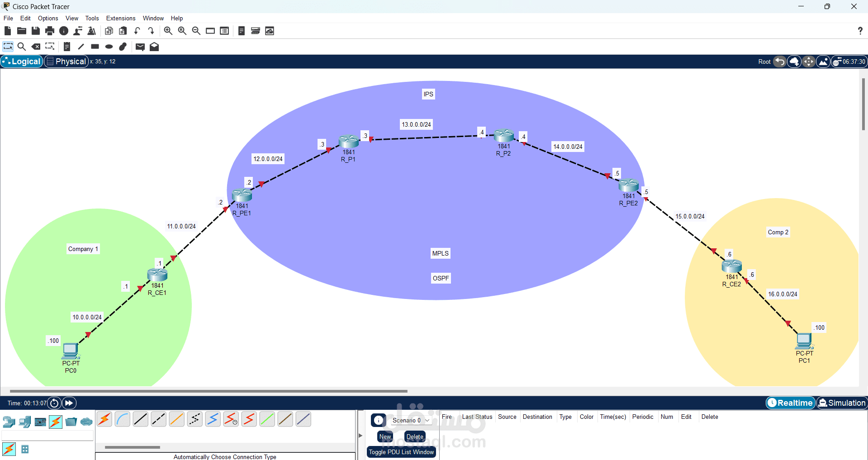
Task: Pick Copper Straight-Through solid black cable
Action: coord(141,419)
